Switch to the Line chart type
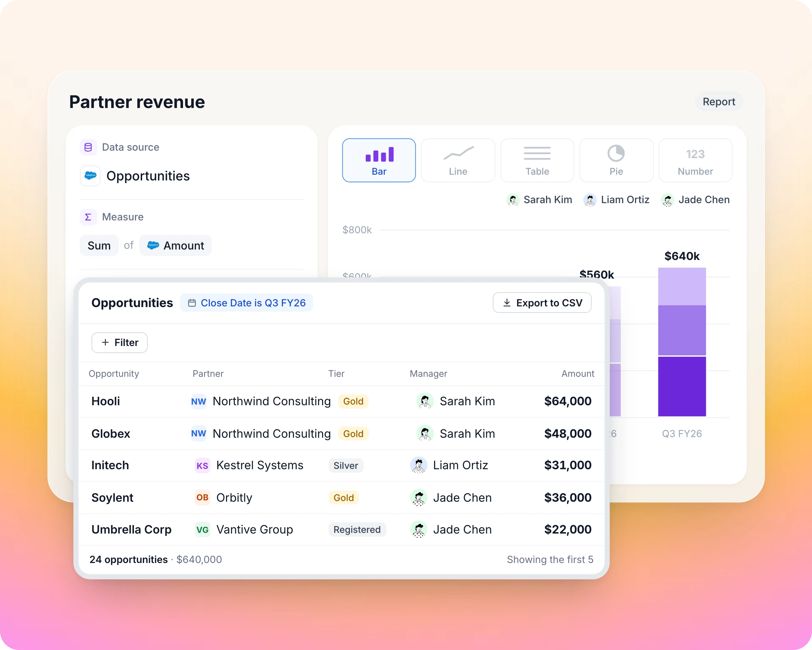 (458, 160)
